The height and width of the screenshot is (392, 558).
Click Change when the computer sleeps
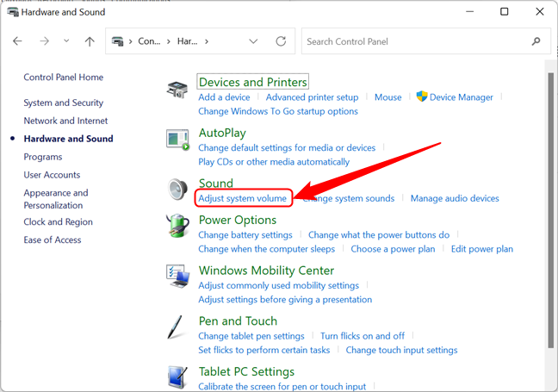pos(267,249)
